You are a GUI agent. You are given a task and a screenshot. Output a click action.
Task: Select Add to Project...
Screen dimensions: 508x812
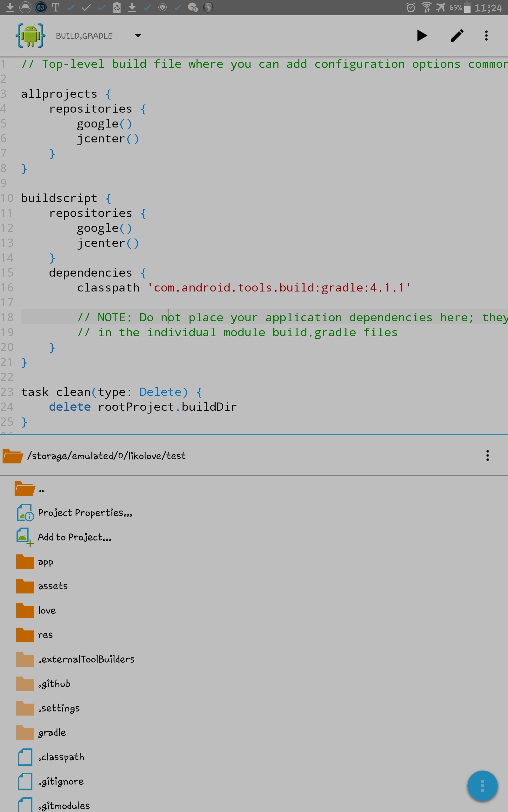[x=254, y=537]
